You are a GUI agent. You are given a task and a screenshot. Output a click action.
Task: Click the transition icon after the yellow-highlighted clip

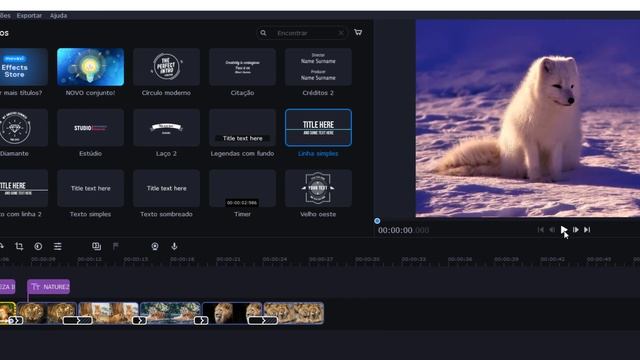16,321
